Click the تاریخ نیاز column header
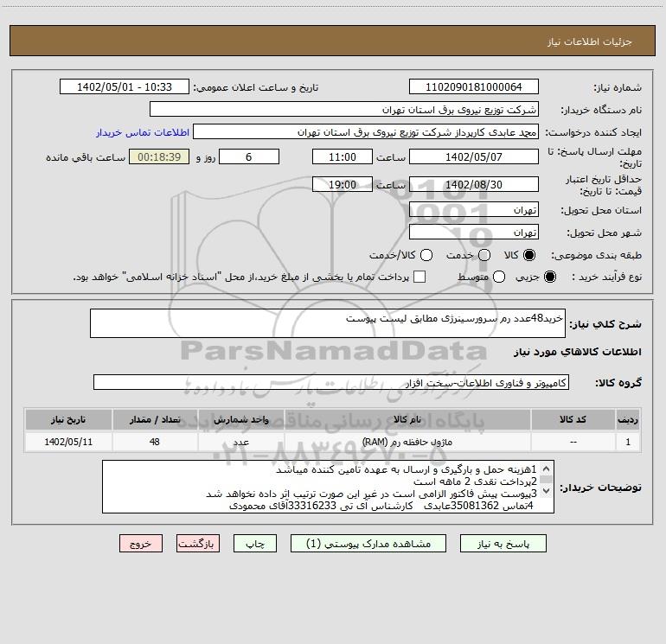Screen dimensions: 666x644 68,419
